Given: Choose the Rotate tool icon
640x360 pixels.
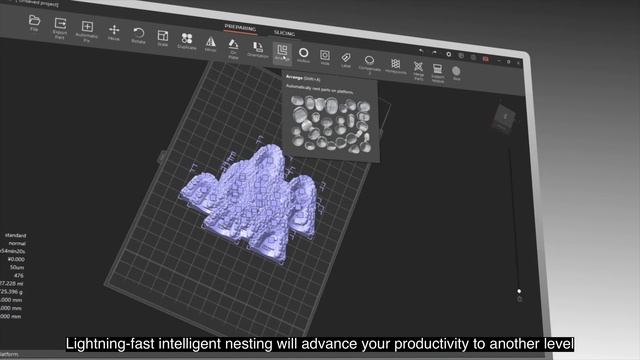Looking at the screenshot, I should click(139, 33).
